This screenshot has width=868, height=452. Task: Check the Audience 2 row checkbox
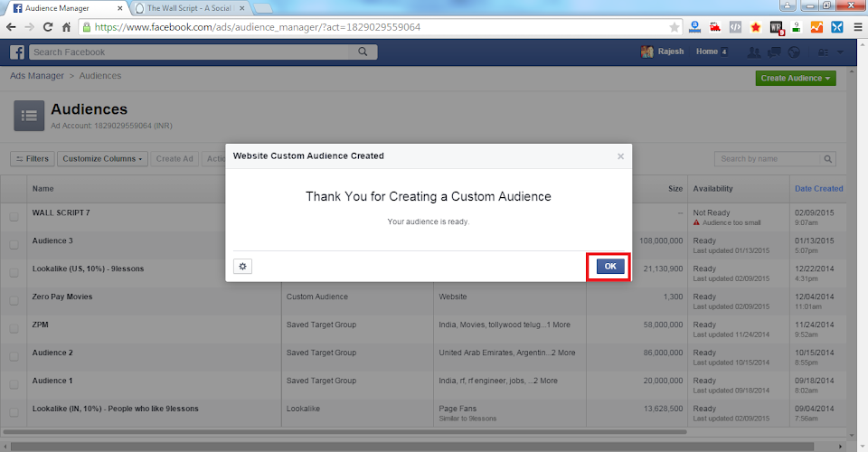[14, 356]
